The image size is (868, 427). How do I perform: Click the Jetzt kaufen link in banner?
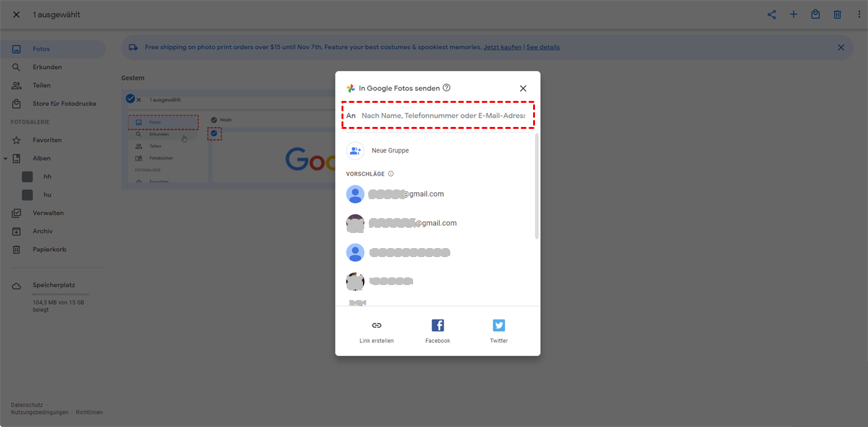[x=502, y=48]
